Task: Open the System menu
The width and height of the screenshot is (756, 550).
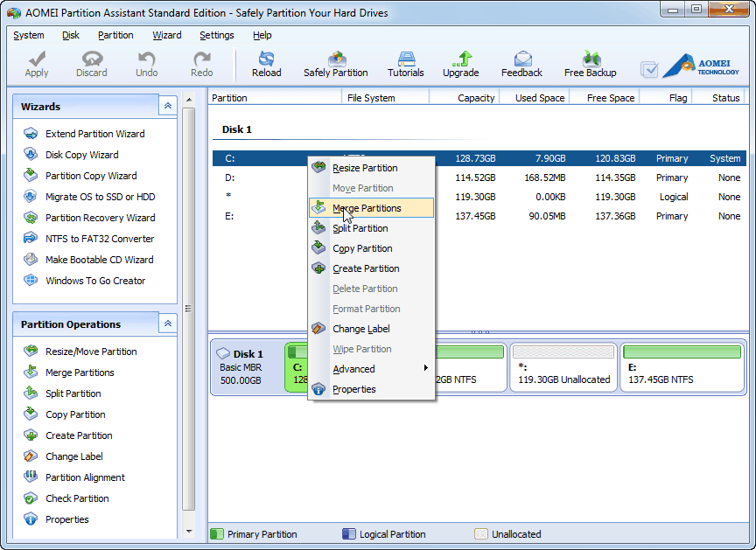Action: 29,35
